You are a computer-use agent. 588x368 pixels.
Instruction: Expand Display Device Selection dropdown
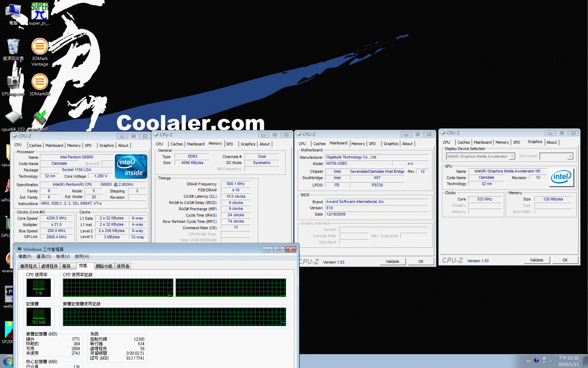(512, 156)
